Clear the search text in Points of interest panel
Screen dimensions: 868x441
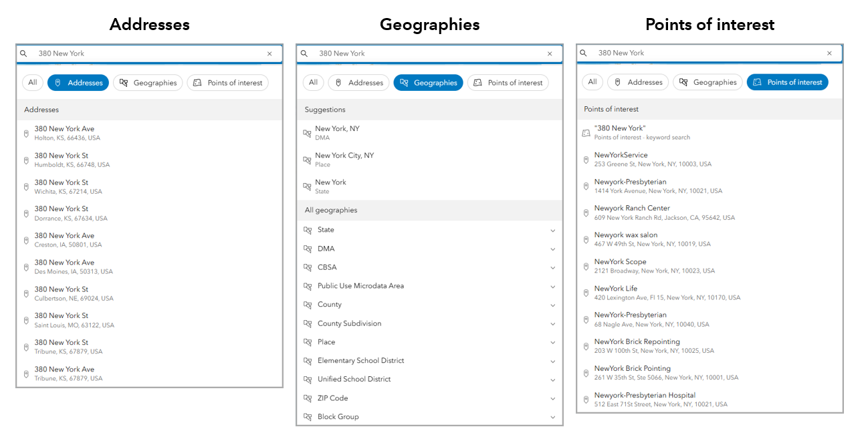click(829, 53)
